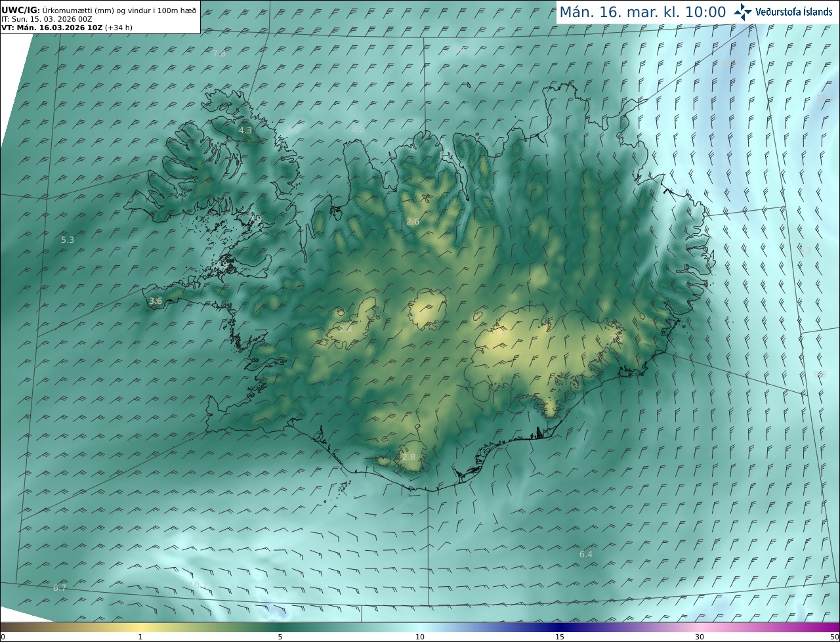
Task: Click the 0 tick on the color scale
Action: point(3,637)
